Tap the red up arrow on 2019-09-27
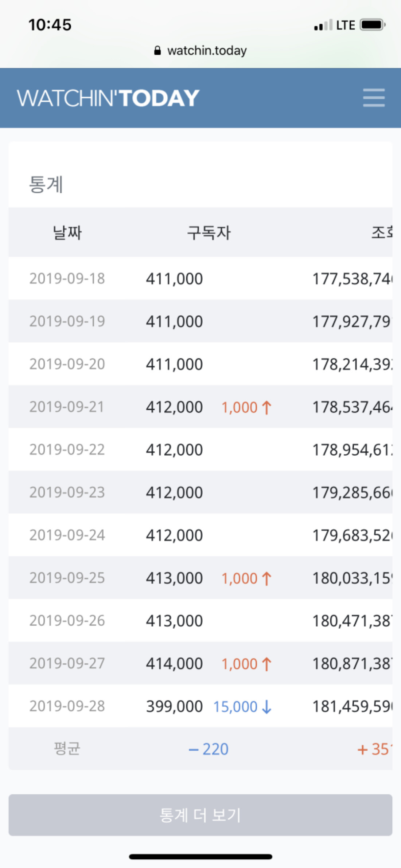The height and width of the screenshot is (868, 401). pyautogui.click(x=267, y=664)
